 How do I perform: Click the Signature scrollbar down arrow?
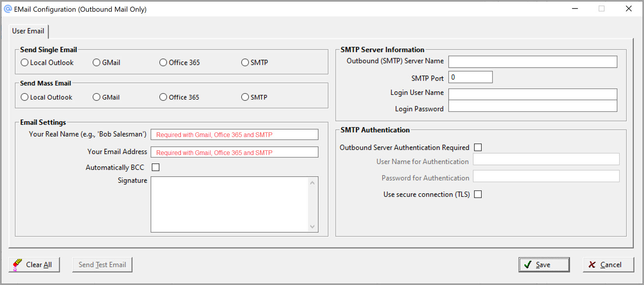[x=312, y=227]
